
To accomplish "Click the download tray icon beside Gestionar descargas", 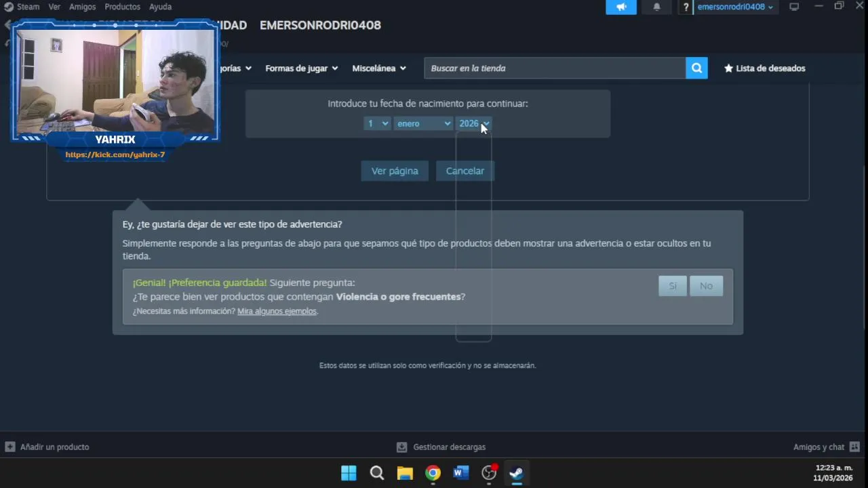I will pos(401,447).
